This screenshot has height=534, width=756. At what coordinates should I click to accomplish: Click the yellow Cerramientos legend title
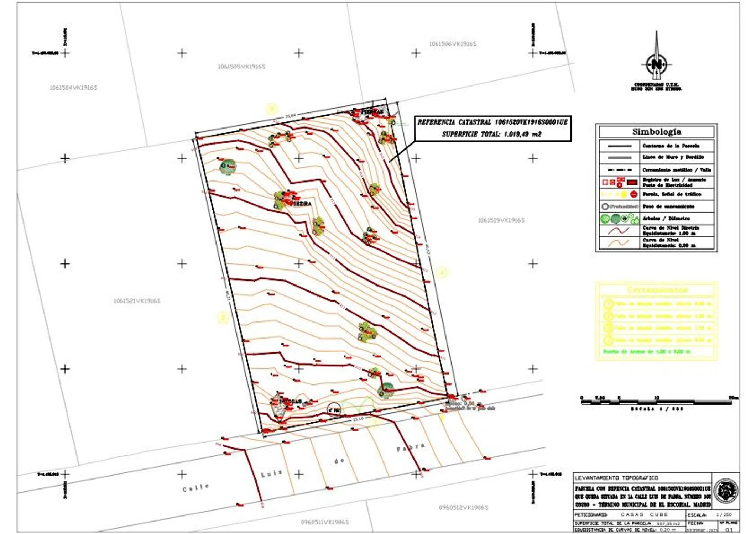[x=657, y=290]
